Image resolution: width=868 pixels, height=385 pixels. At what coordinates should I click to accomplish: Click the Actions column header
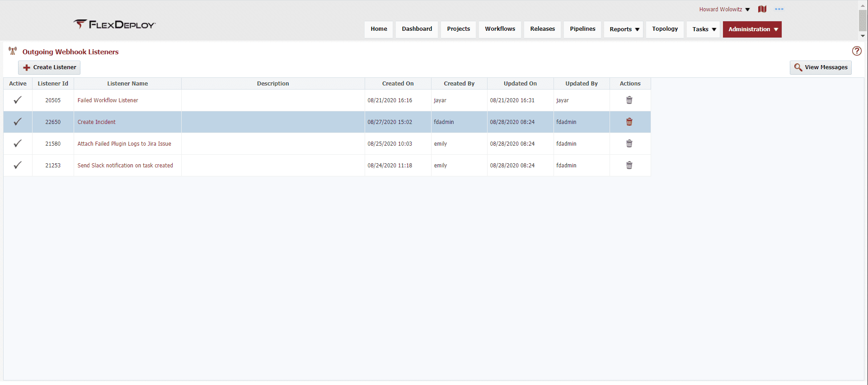point(630,84)
